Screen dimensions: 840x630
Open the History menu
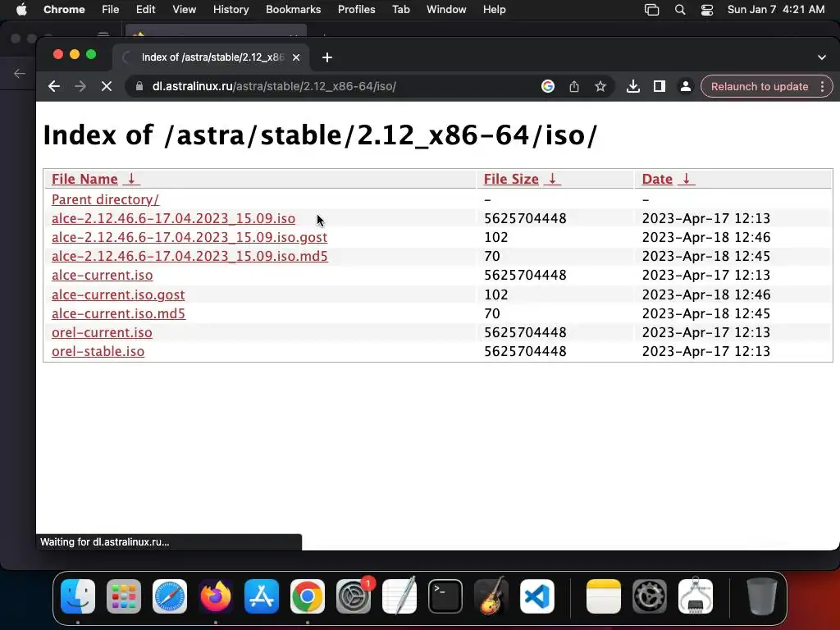(x=231, y=10)
